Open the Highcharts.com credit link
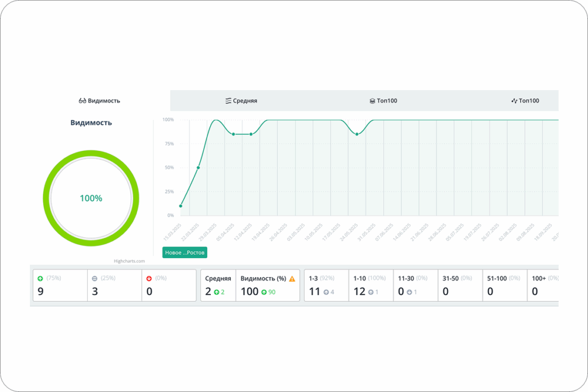This screenshot has height=392, width=588. (129, 261)
